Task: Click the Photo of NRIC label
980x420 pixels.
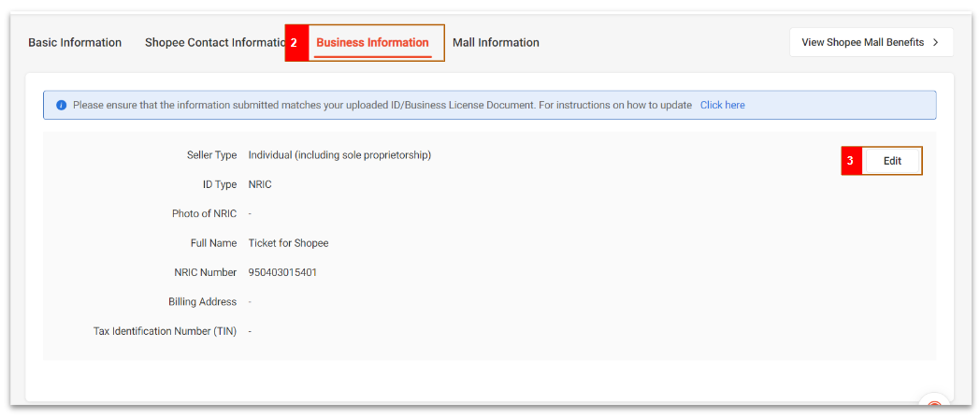Action: pos(204,214)
